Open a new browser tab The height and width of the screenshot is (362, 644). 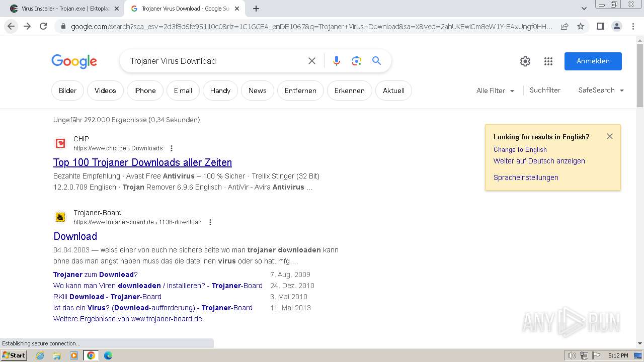coord(256,9)
